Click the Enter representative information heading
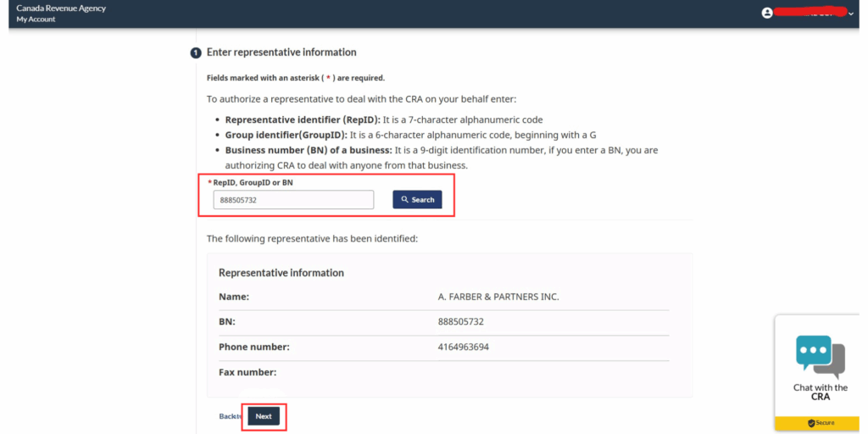This screenshot has height=434, width=868. (281, 53)
